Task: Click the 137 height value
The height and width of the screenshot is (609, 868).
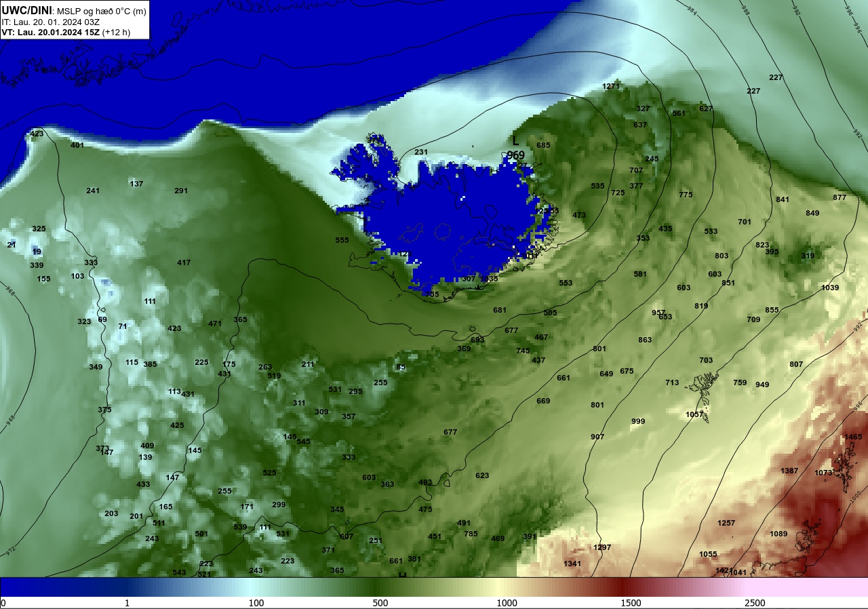Action: [136, 184]
